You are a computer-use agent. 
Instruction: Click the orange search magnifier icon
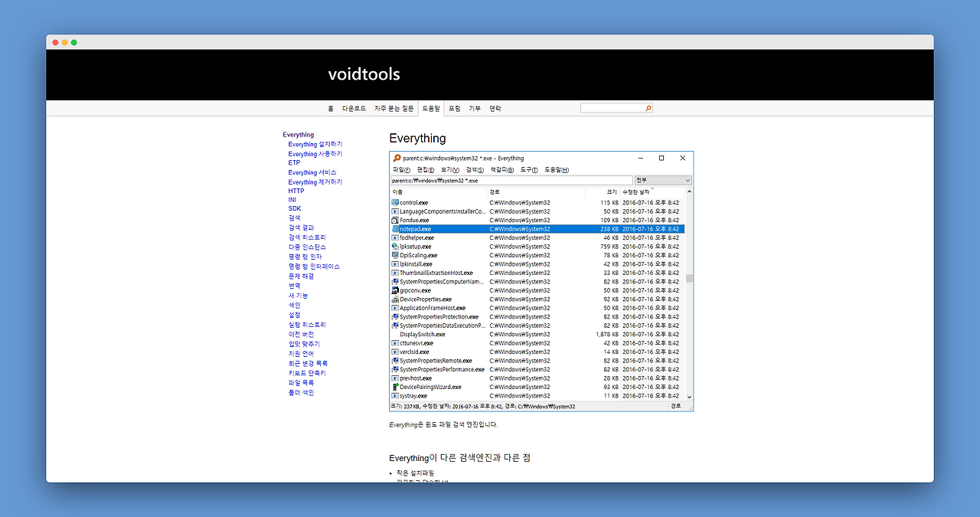[648, 109]
